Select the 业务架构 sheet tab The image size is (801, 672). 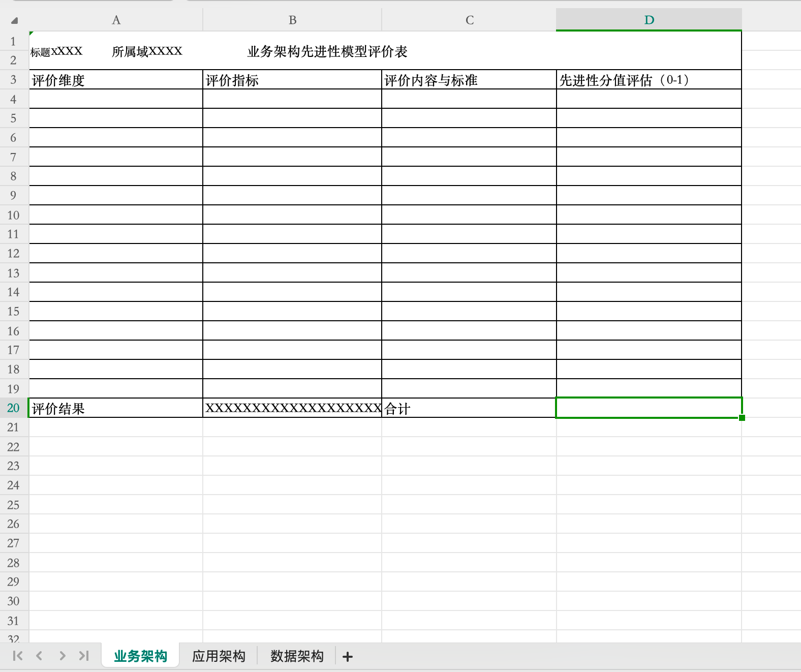pyautogui.click(x=140, y=656)
